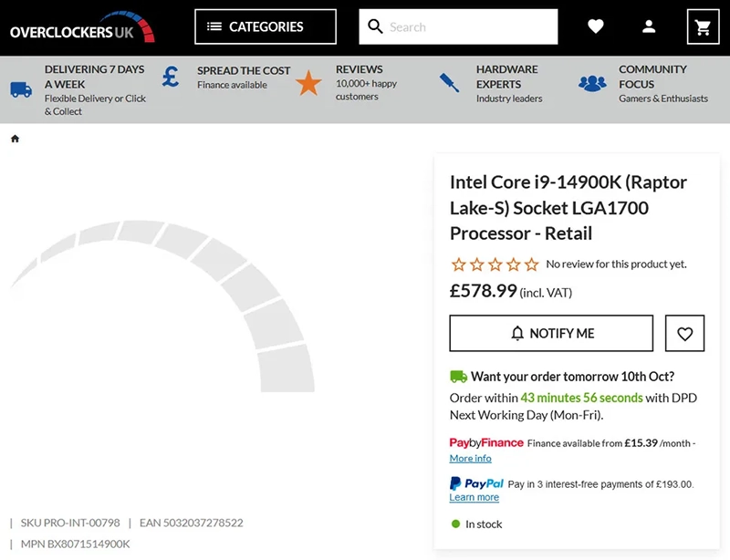
Task: Click the Reviews banner item
Action: click(347, 83)
